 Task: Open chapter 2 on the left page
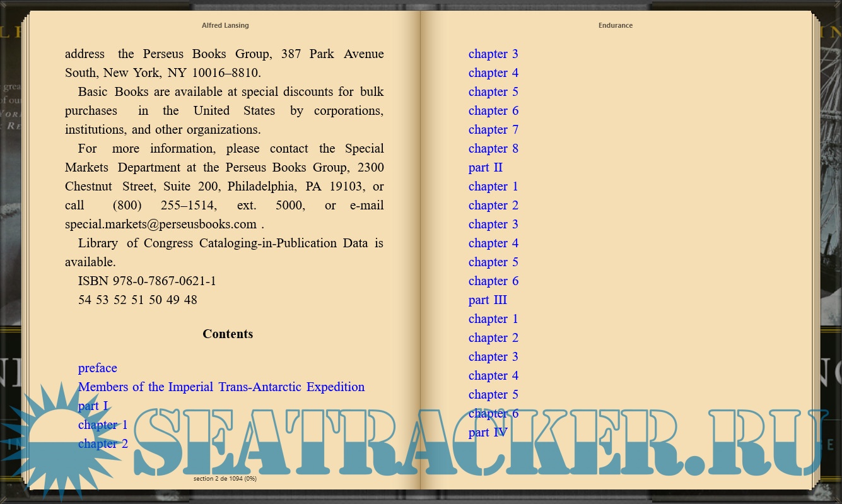[x=103, y=443]
